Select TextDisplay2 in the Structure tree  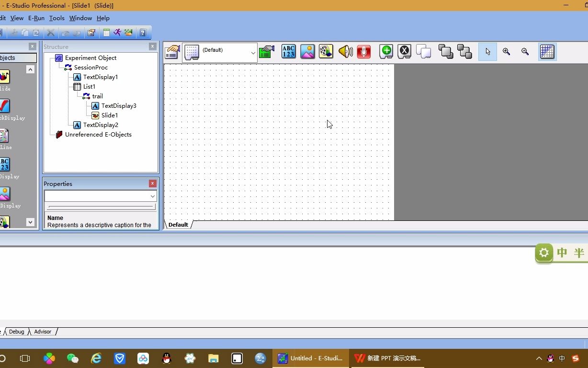coord(101,125)
